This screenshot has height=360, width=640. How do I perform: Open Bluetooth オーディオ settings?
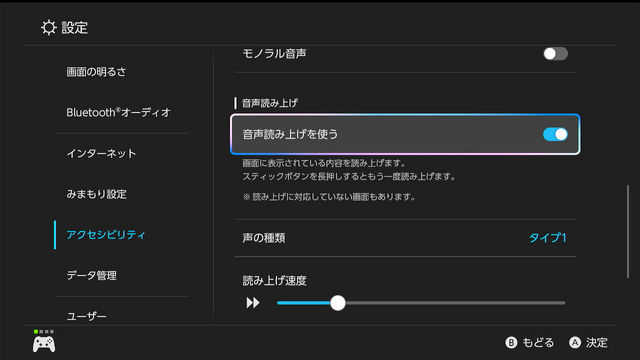click(x=118, y=113)
